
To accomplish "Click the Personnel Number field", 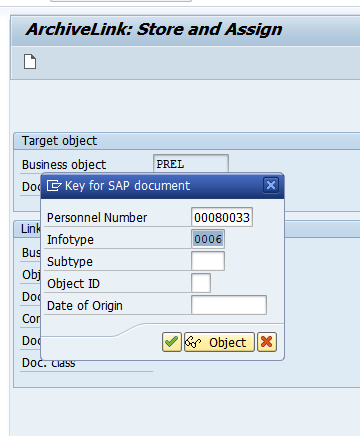I will [222, 217].
